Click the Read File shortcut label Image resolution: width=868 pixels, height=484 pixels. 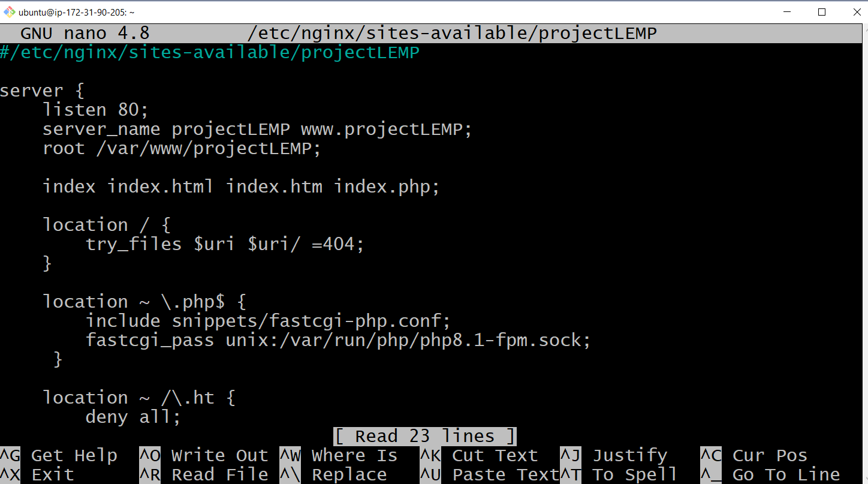(x=219, y=474)
